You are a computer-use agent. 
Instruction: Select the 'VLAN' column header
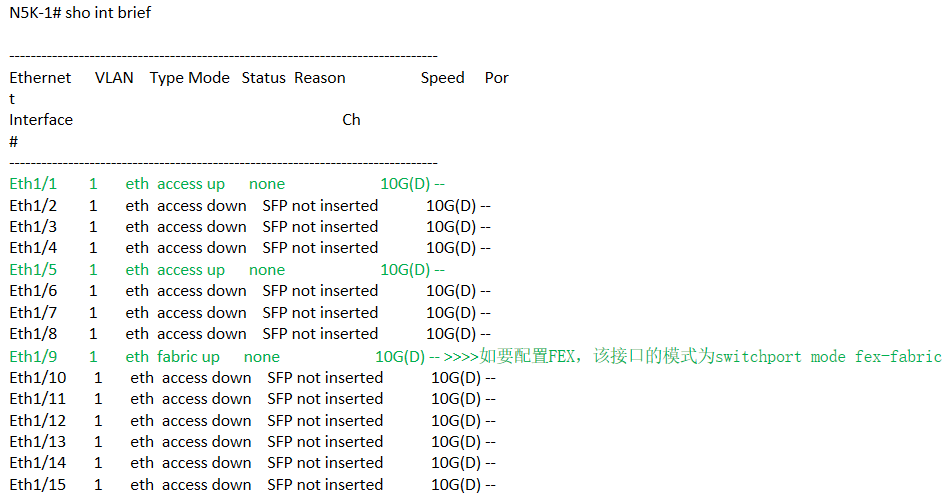pos(114,78)
